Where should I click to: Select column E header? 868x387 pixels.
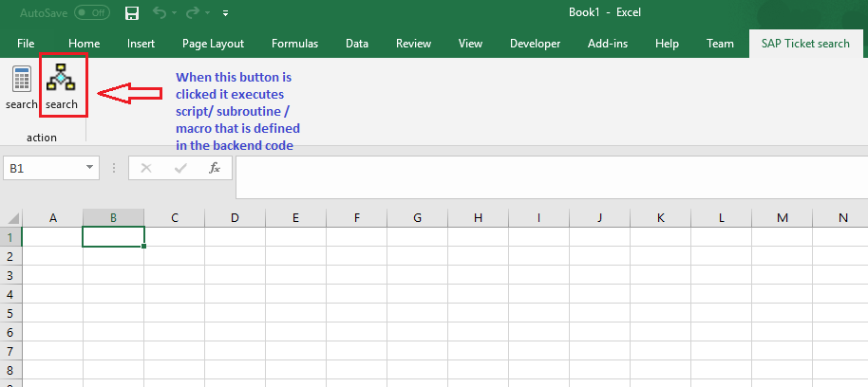point(295,218)
